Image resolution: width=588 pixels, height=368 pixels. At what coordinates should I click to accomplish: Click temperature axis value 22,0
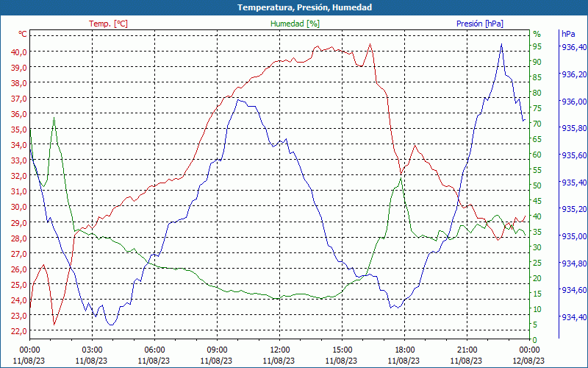pos(19,331)
